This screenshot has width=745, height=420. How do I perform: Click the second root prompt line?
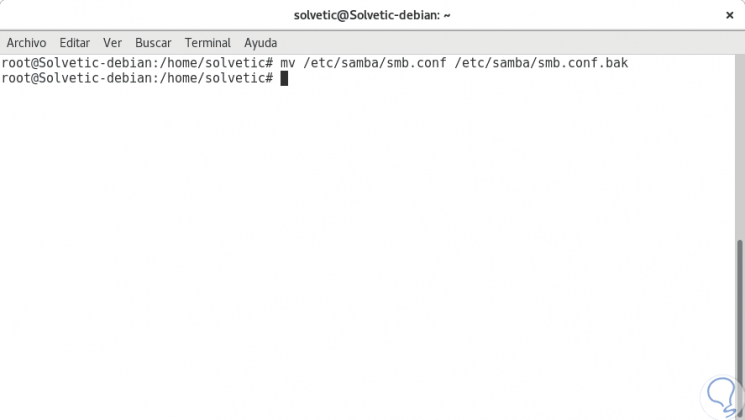(136, 78)
